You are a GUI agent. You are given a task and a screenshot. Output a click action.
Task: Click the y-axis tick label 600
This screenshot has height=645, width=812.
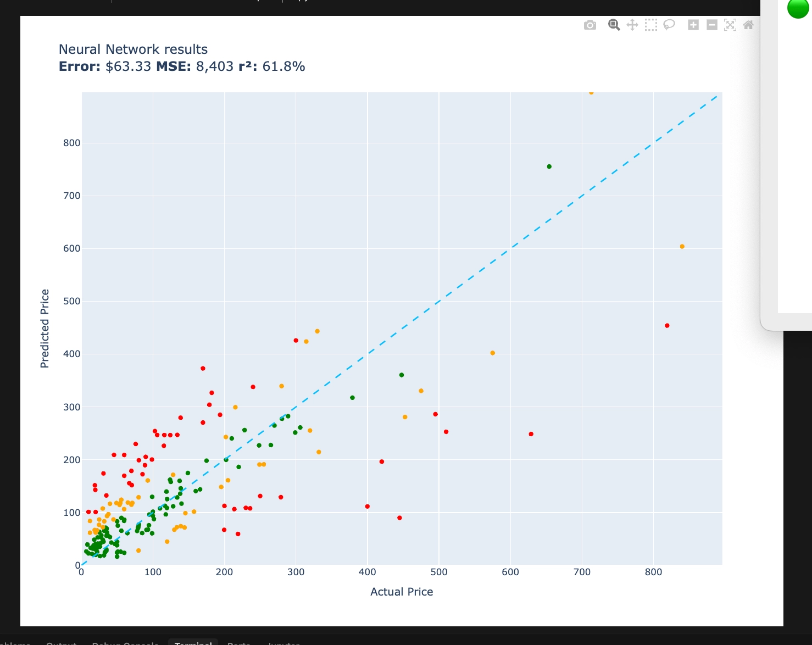coord(72,248)
